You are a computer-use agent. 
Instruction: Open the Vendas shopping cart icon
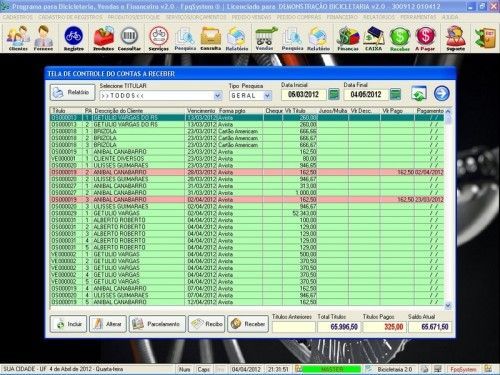pyautogui.click(x=265, y=38)
